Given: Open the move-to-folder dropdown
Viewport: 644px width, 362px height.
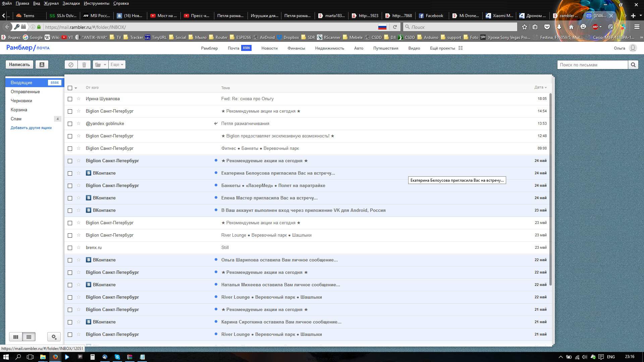Looking at the screenshot, I should coord(100,65).
